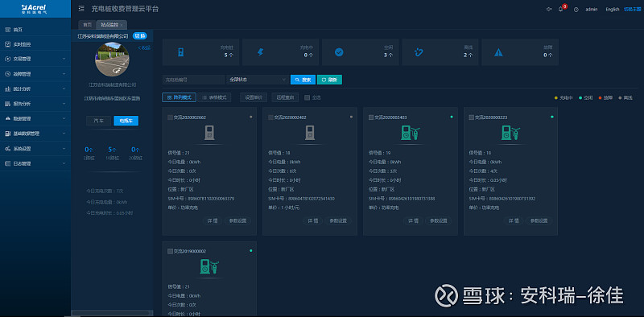The image size is (644, 317).
Task: Click green charger icon on card 交流2020000223
Action: (510, 133)
